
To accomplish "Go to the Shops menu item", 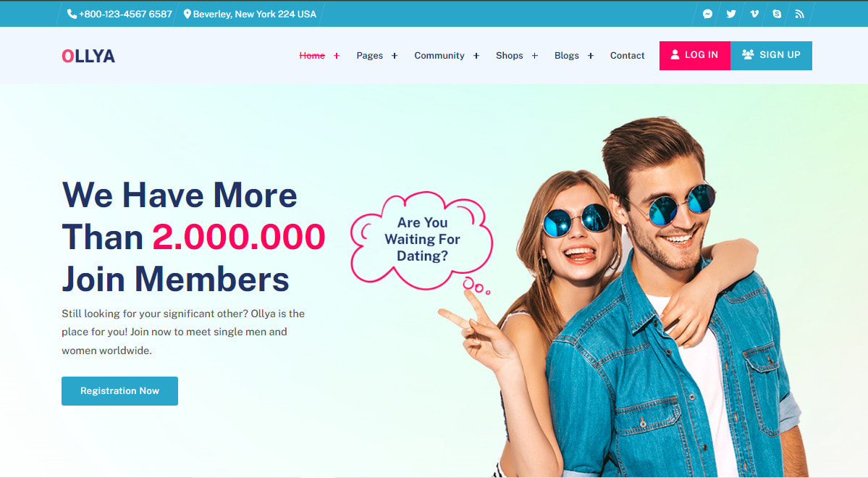I will click(509, 55).
